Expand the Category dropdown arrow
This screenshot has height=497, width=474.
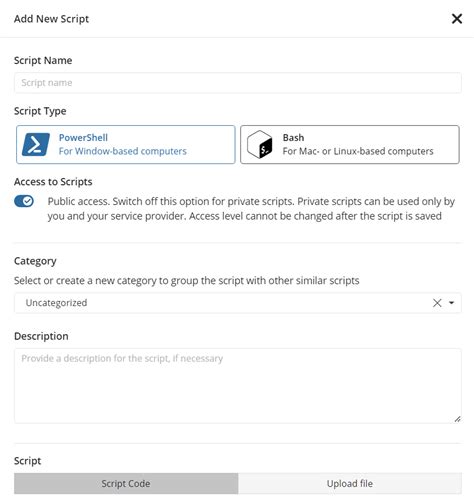click(x=451, y=303)
